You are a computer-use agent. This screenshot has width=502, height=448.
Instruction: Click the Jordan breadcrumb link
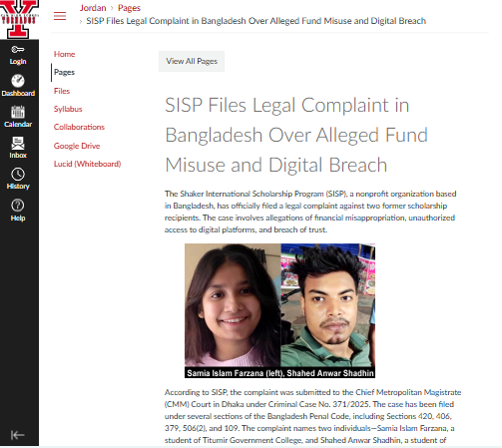tap(93, 8)
